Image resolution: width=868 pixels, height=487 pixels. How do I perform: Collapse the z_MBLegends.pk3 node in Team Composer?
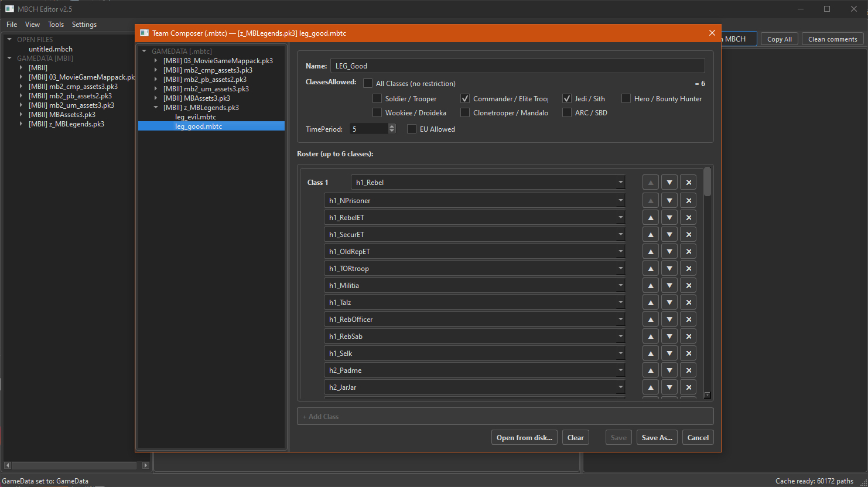[156, 108]
